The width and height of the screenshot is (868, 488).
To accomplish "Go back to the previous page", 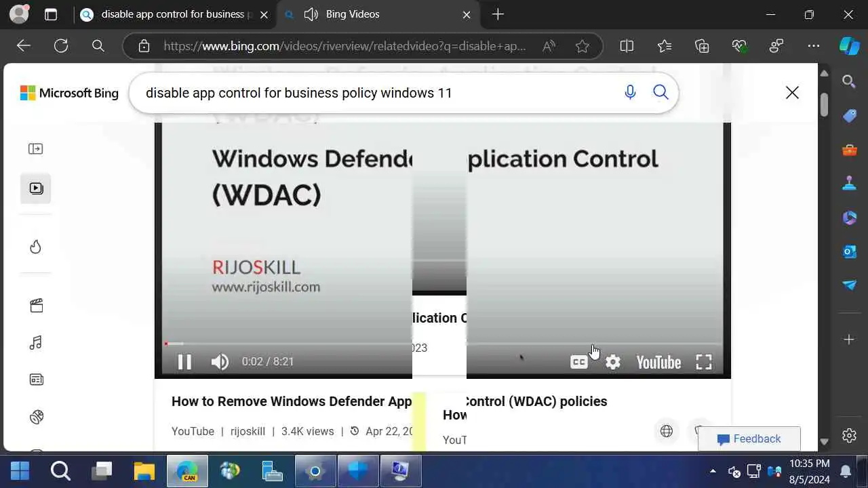I will [24, 46].
